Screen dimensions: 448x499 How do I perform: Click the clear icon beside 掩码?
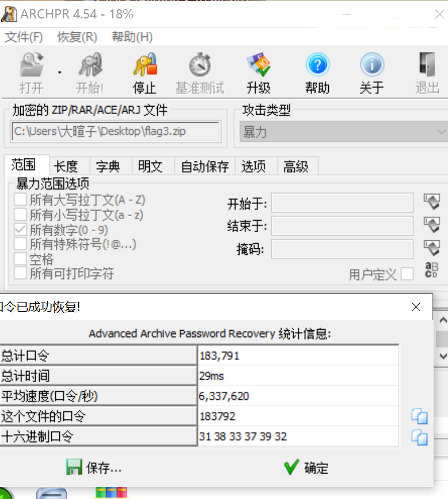tap(432, 248)
